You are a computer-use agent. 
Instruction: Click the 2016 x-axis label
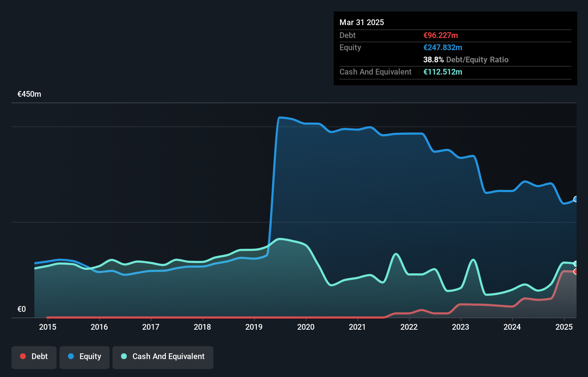click(x=99, y=327)
